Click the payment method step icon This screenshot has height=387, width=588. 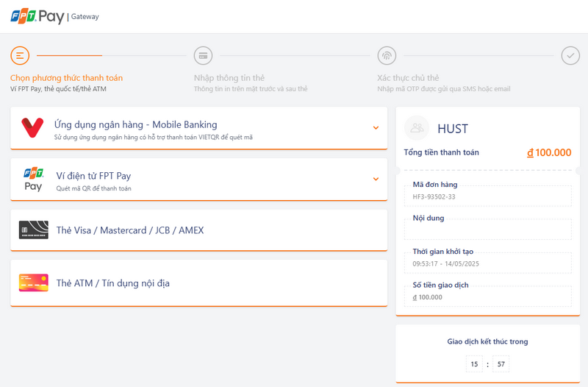tap(20, 55)
